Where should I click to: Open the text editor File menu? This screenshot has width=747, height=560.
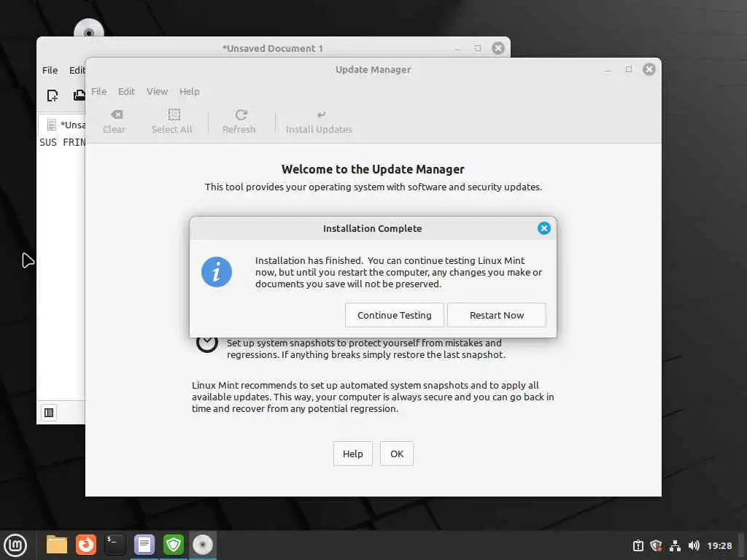[50, 71]
